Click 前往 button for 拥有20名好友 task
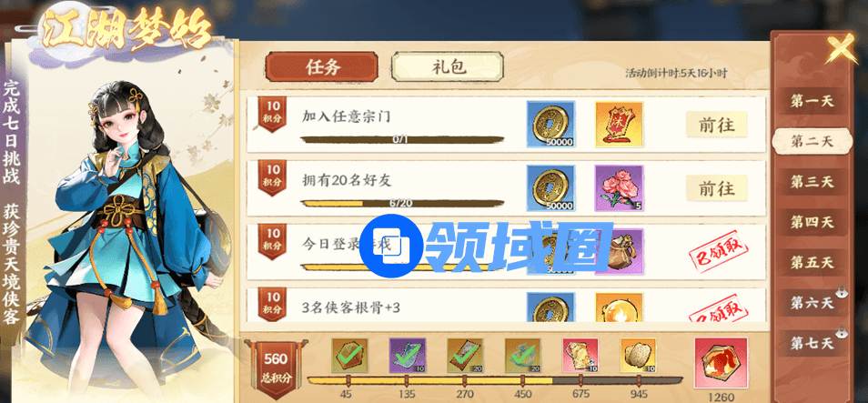This screenshot has width=868, height=403. point(716,188)
